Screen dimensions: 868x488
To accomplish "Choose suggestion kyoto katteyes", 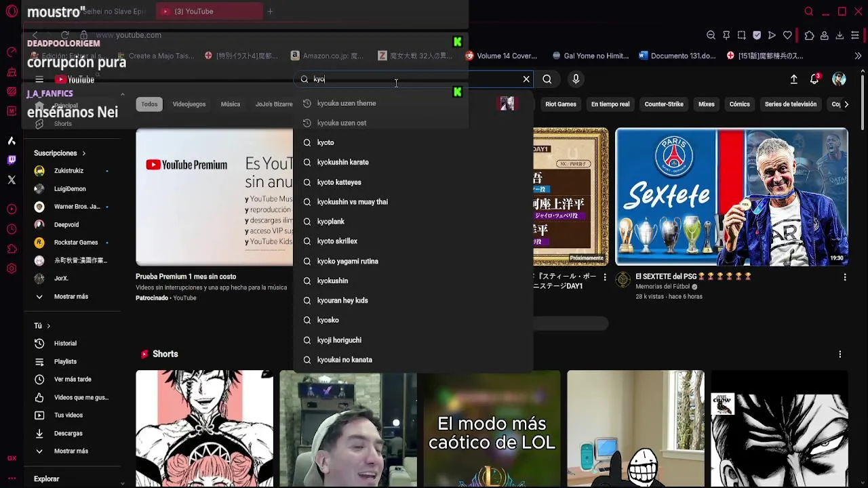I will pos(414,182).
